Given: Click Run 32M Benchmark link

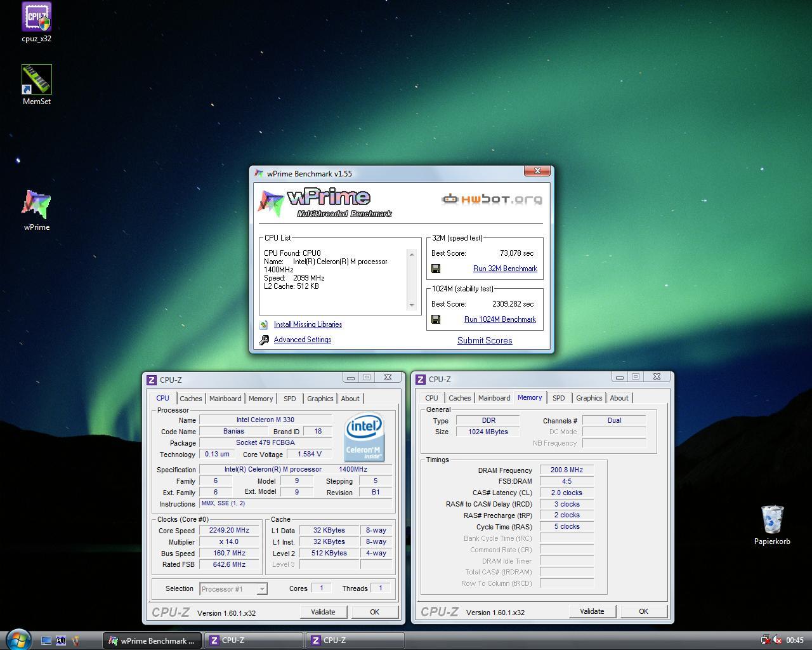Looking at the screenshot, I should point(505,269).
